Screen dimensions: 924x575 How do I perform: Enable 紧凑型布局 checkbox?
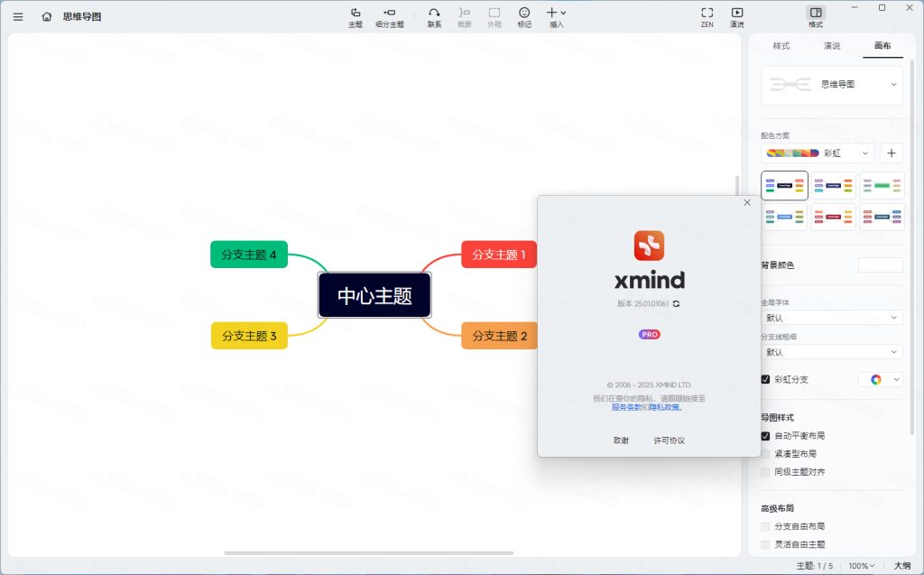pos(765,453)
